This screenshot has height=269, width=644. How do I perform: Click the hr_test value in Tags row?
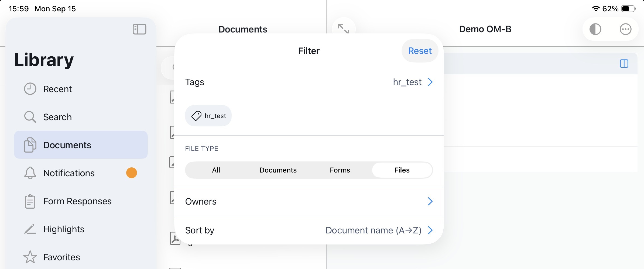tap(407, 82)
